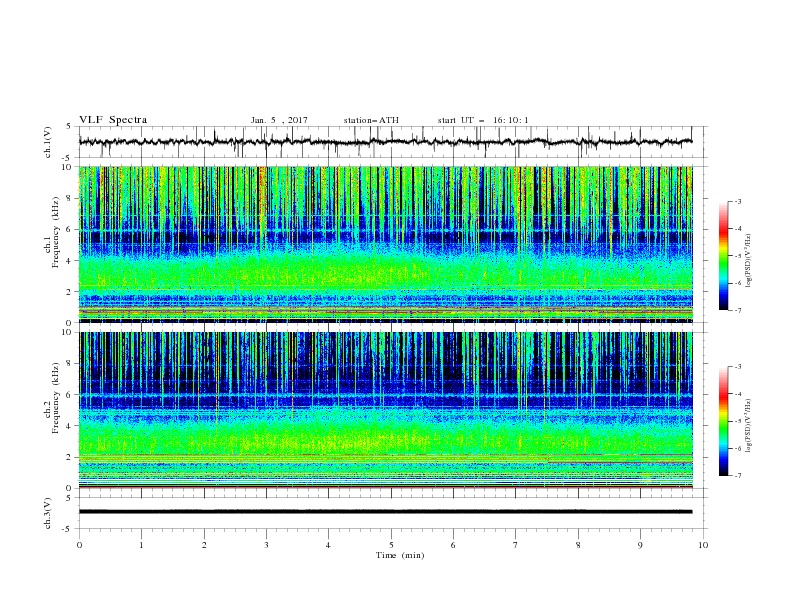
Task: Click the "station=ATH" header label
Action: pyautogui.click(x=371, y=120)
